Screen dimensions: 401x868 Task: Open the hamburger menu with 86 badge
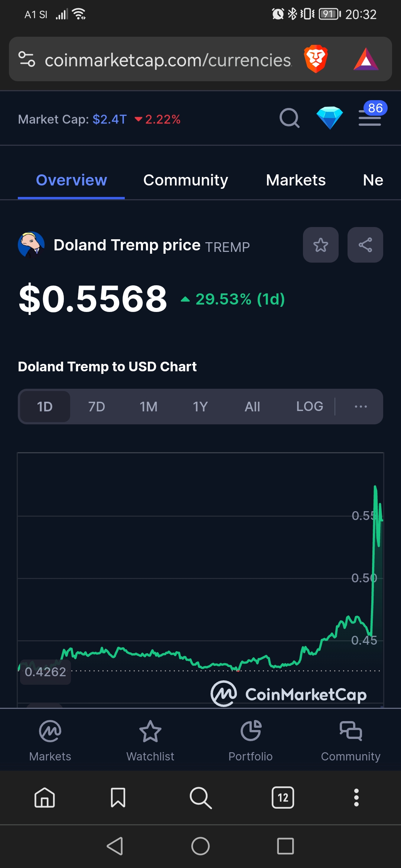[371, 116]
